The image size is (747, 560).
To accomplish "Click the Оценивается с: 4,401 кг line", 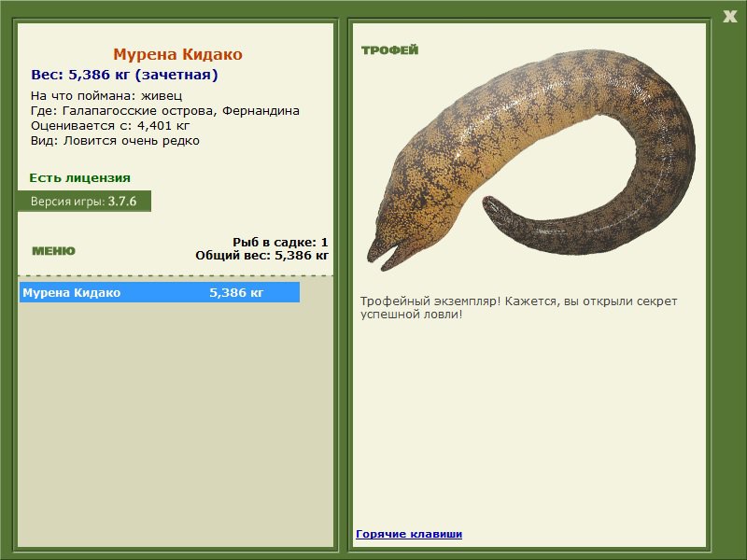I will click(x=110, y=126).
